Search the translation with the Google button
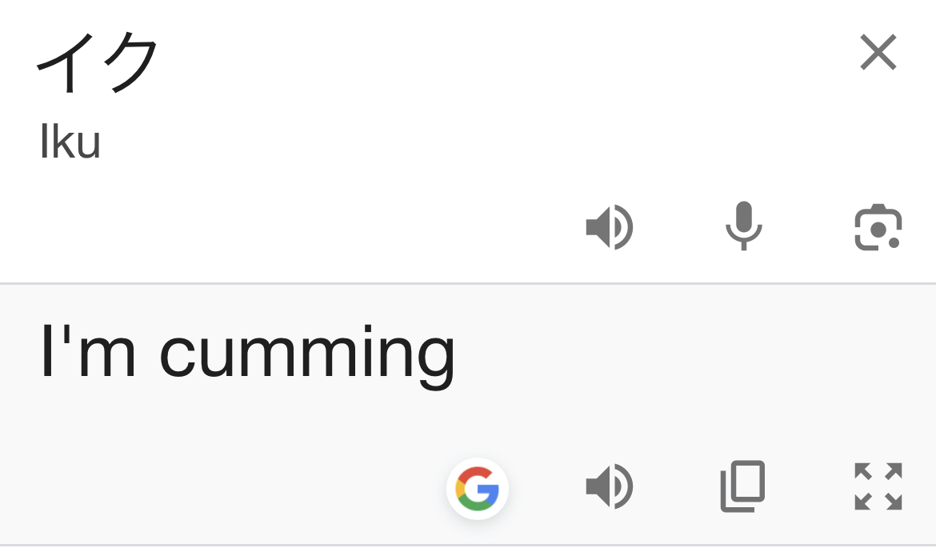936x560 pixels. point(477,488)
